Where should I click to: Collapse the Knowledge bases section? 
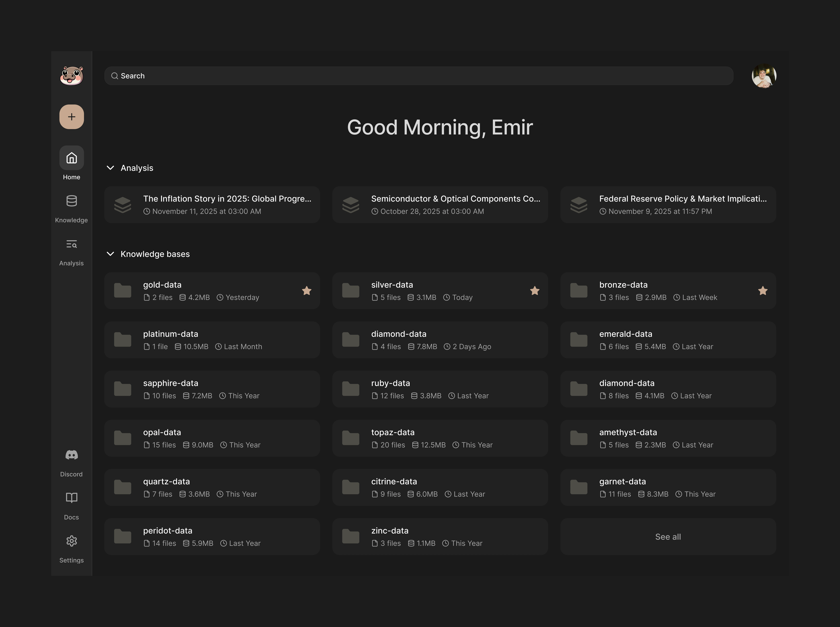pyautogui.click(x=110, y=254)
